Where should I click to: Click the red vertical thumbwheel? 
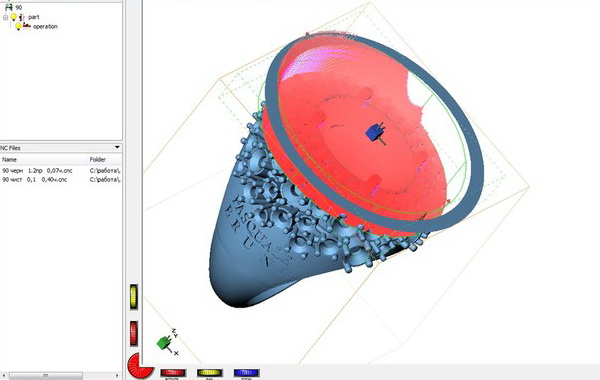click(x=134, y=333)
